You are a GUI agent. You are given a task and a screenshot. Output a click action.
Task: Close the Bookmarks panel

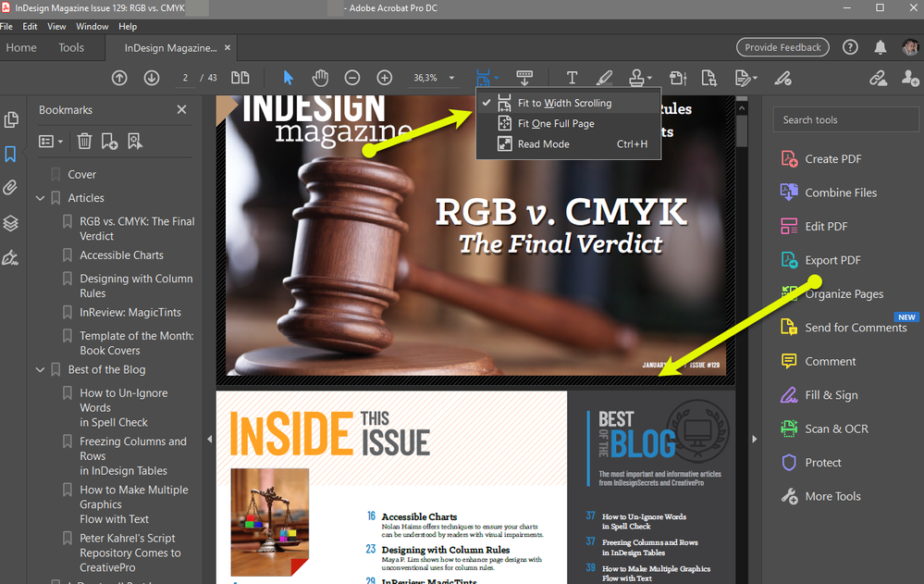(x=181, y=110)
